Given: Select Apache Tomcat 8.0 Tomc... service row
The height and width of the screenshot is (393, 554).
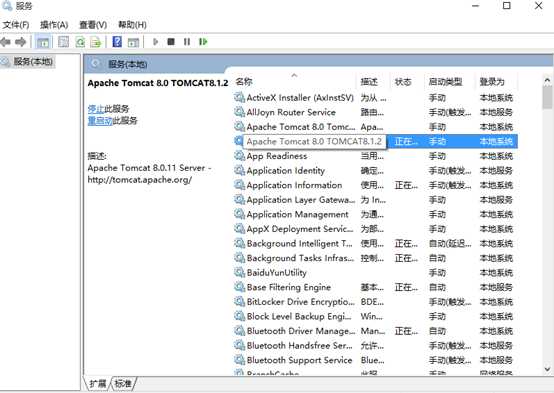Looking at the screenshot, I should (376, 127).
